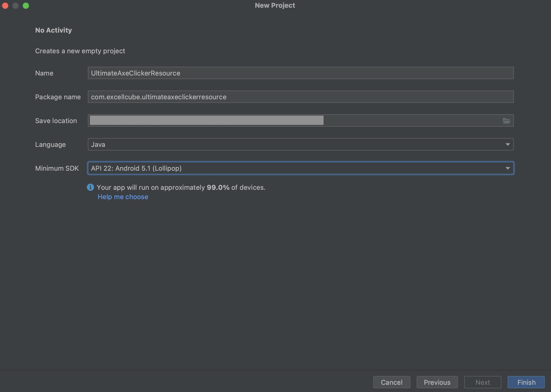Go back with the Previous button
This screenshot has height=392, width=551.
pyautogui.click(x=437, y=382)
